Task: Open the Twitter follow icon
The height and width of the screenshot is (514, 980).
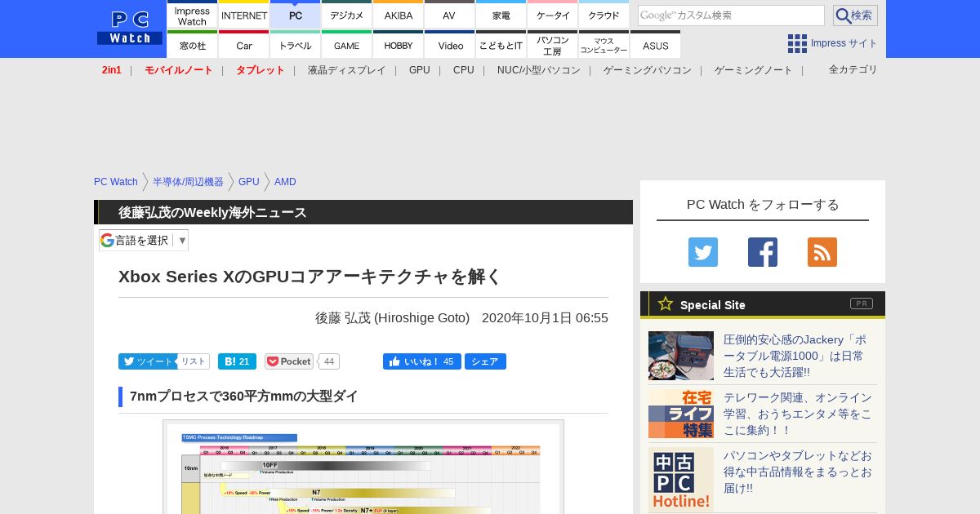Action: tap(703, 252)
